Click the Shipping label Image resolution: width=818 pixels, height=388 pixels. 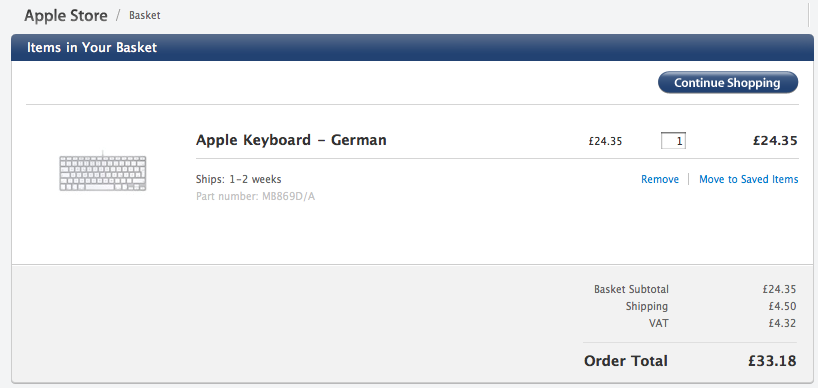(x=647, y=306)
